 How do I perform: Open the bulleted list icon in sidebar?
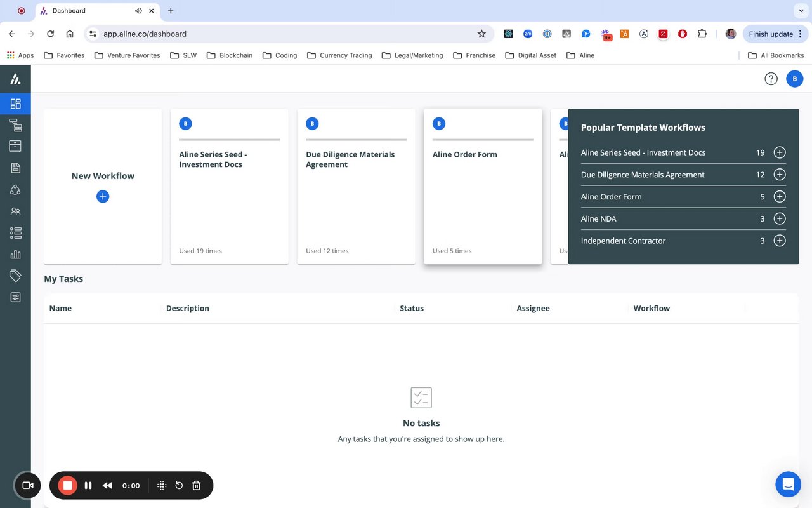click(x=15, y=233)
